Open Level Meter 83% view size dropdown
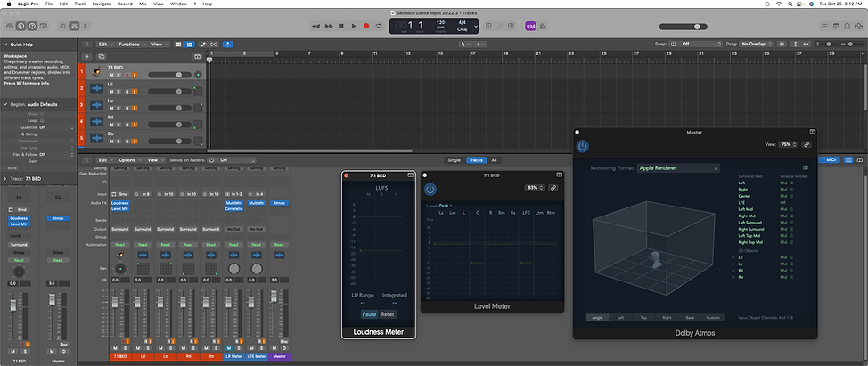Viewport: 868px width, 366px height. (535, 188)
